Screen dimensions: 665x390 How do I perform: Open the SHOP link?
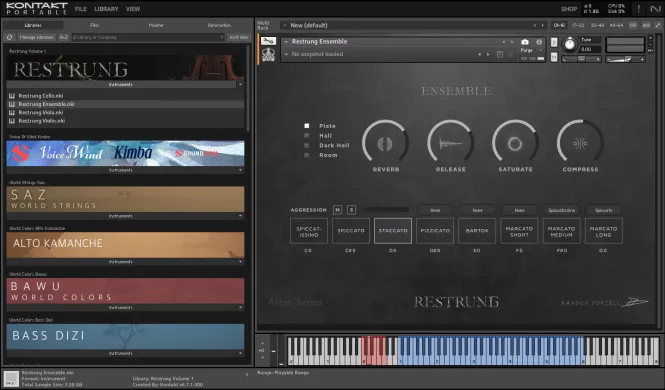point(569,9)
